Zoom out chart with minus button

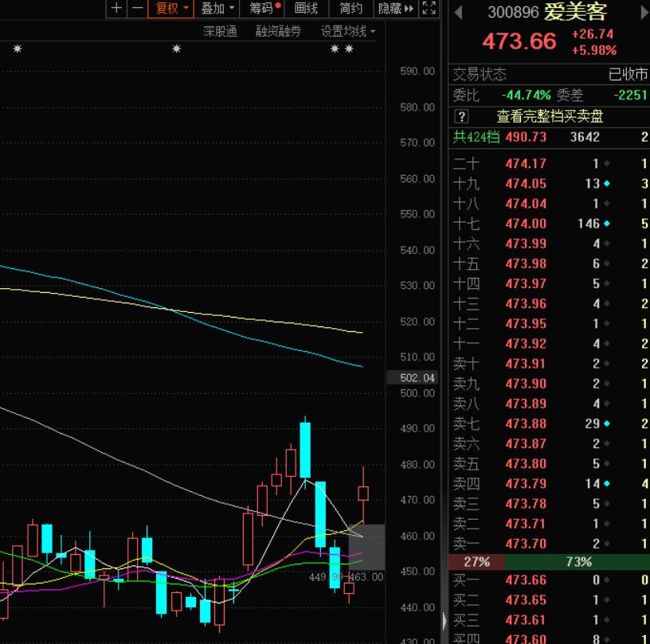137,8
